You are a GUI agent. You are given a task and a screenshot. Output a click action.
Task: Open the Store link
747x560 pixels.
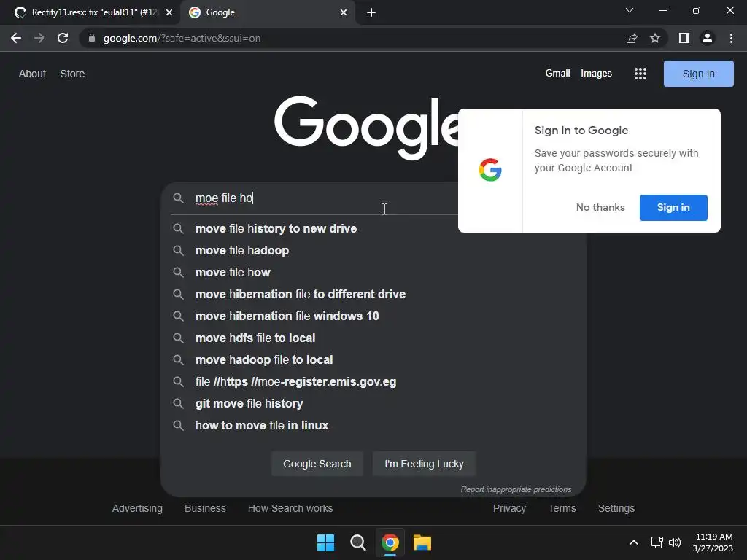[x=72, y=74]
